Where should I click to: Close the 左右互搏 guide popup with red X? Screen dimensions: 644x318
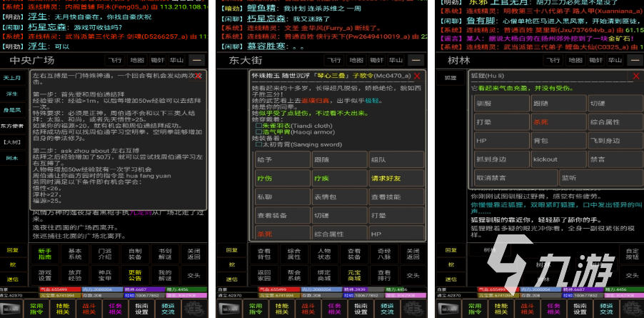pos(198,76)
